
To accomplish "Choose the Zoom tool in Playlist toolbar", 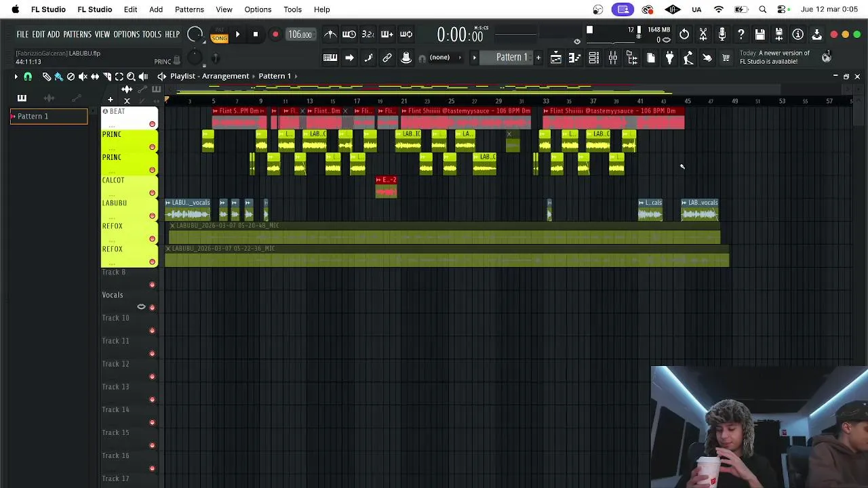I will 132,77.
